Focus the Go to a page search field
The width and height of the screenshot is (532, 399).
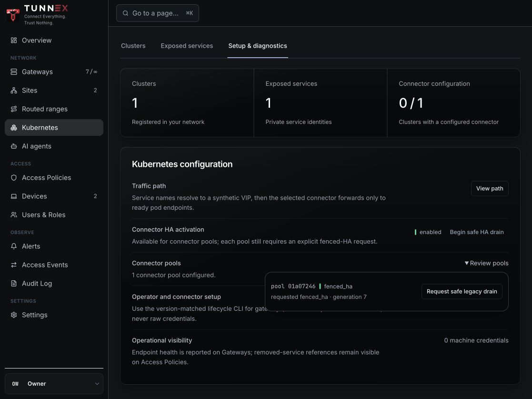(x=158, y=13)
